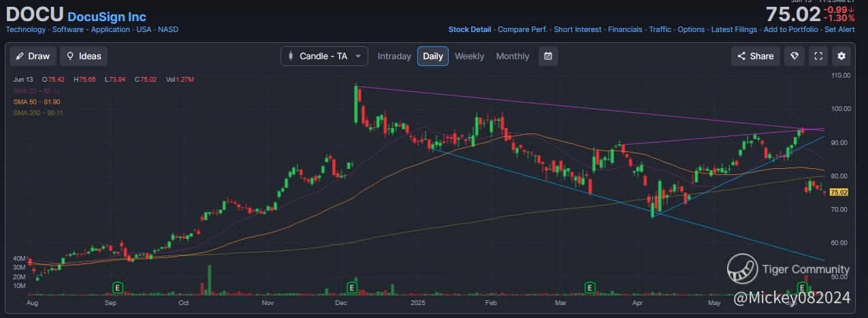Click the 110.00 price axis label
This screenshot has width=868, height=318.
click(x=841, y=76)
